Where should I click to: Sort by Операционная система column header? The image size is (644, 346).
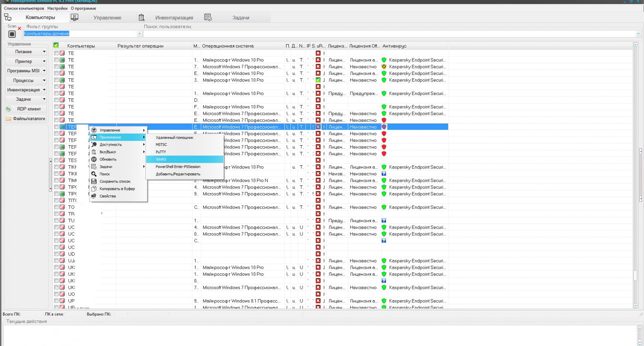pyautogui.click(x=243, y=46)
